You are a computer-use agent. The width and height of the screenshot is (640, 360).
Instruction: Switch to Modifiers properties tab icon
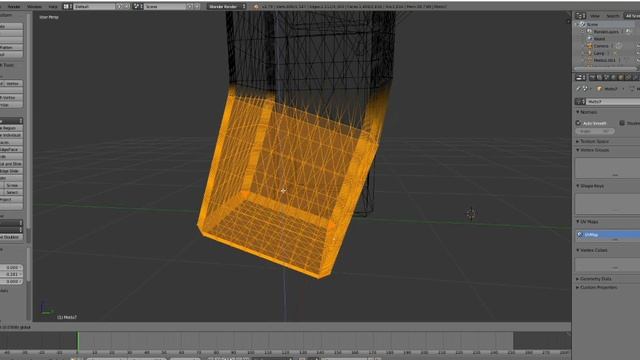(x=636, y=77)
